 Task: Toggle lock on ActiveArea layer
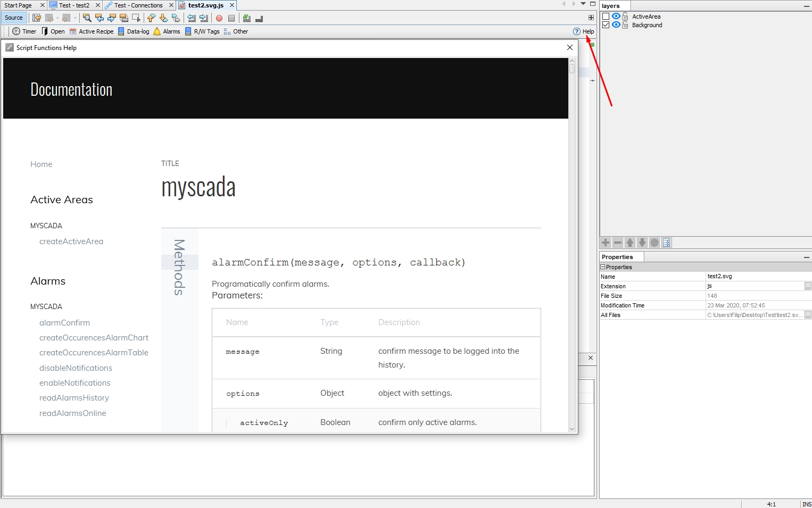[x=625, y=16]
